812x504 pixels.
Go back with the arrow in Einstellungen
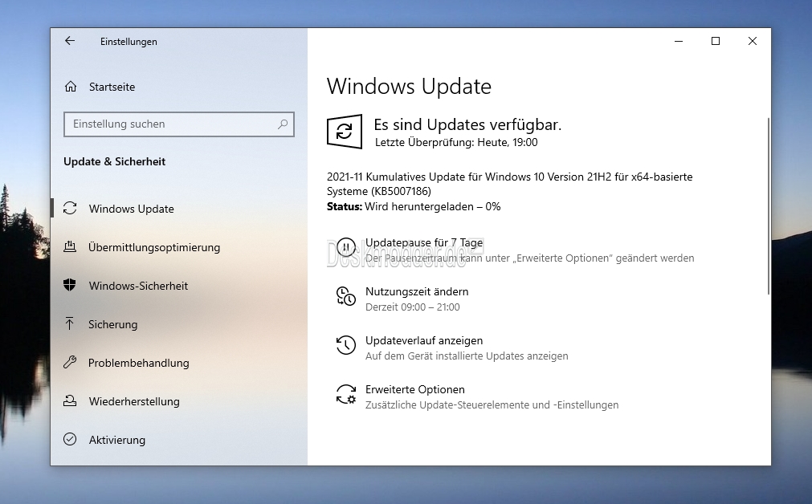pyautogui.click(x=70, y=41)
